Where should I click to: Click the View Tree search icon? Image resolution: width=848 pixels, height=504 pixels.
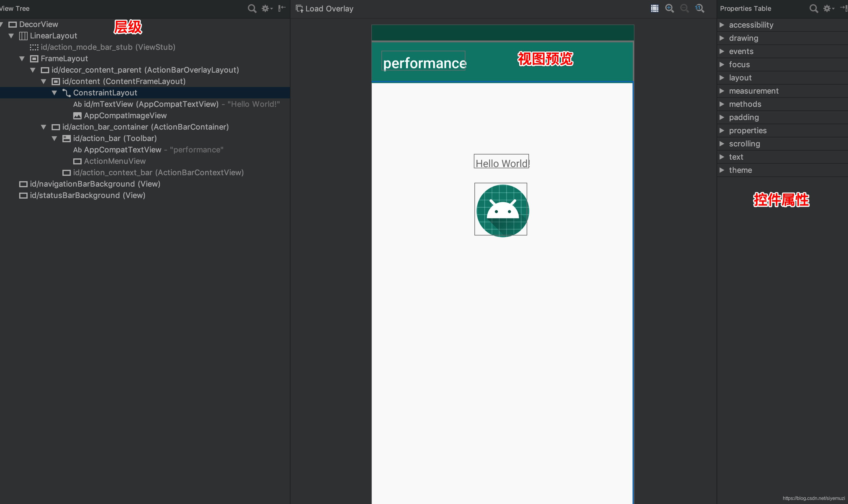pos(252,8)
